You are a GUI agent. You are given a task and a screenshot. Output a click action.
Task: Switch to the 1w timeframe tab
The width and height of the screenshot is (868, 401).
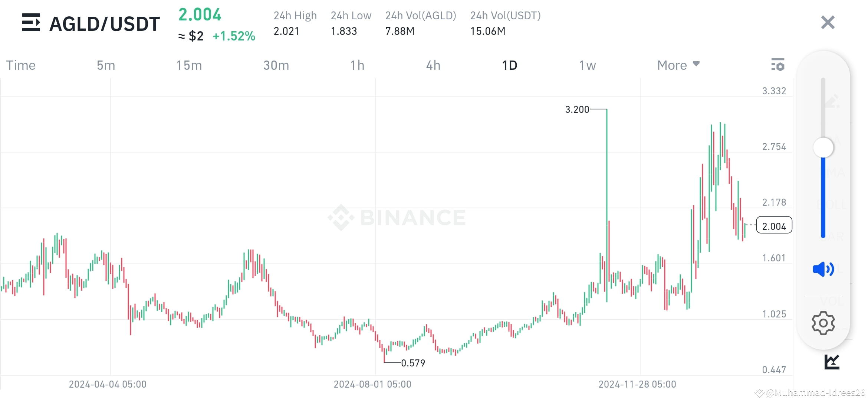587,65
